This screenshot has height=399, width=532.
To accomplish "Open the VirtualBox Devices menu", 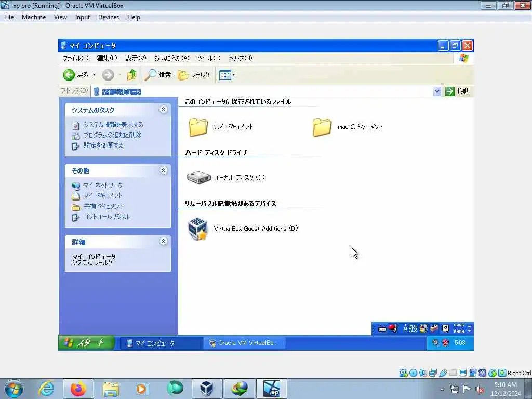I will pyautogui.click(x=108, y=17).
